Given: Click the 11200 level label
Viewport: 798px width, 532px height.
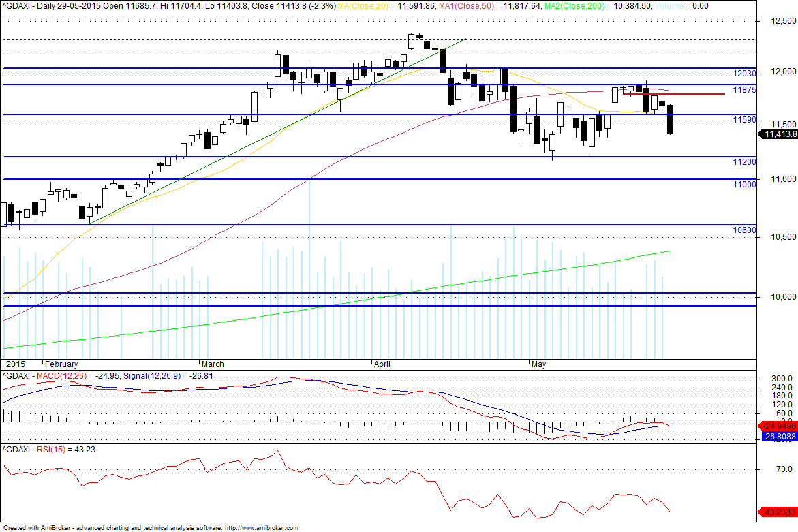Looking at the screenshot, I should 744,161.
